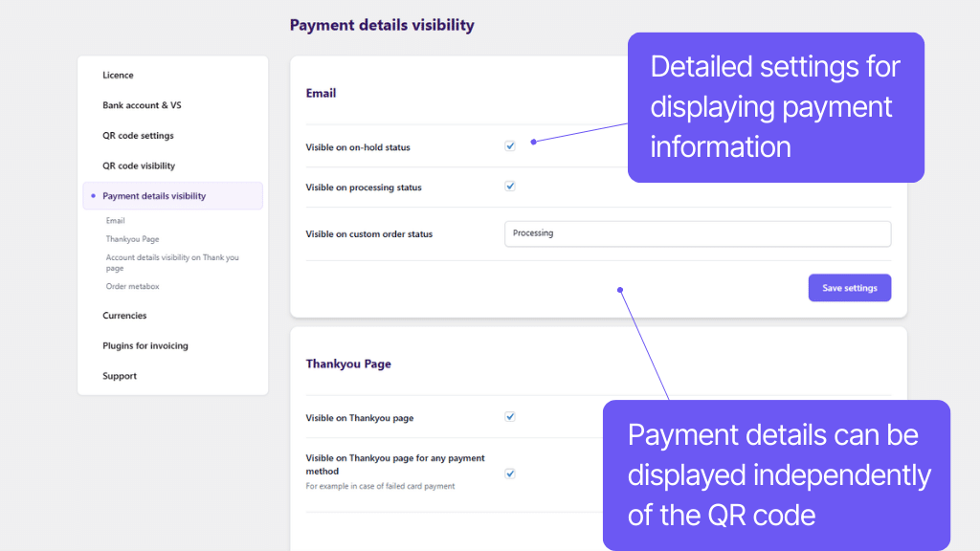Image resolution: width=980 pixels, height=551 pixels.
Task: Open the Licence settings section
Action: 116,75
